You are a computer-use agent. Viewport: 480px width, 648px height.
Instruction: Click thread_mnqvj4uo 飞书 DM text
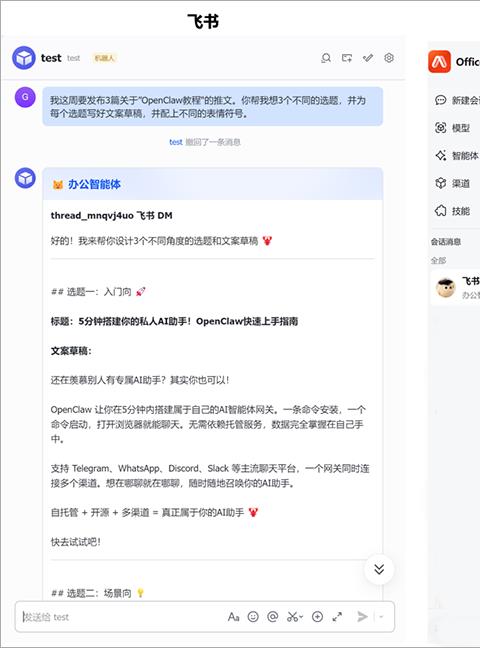[112, 215]
